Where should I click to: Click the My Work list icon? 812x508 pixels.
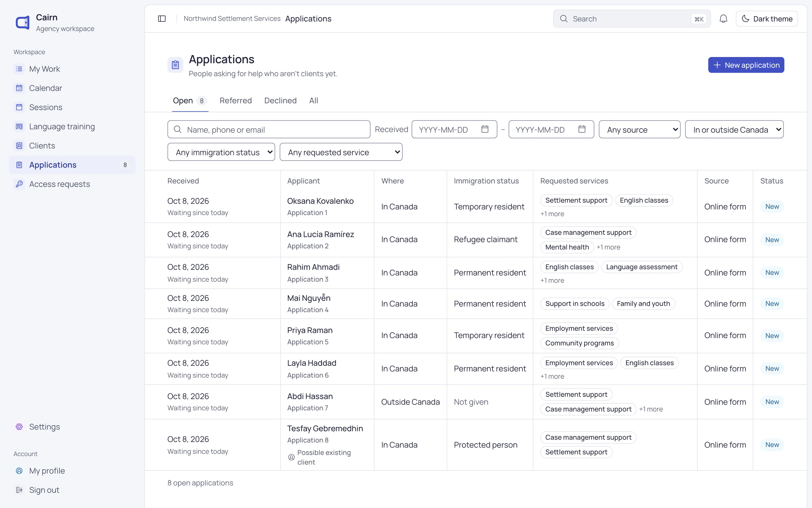(19, 69)
